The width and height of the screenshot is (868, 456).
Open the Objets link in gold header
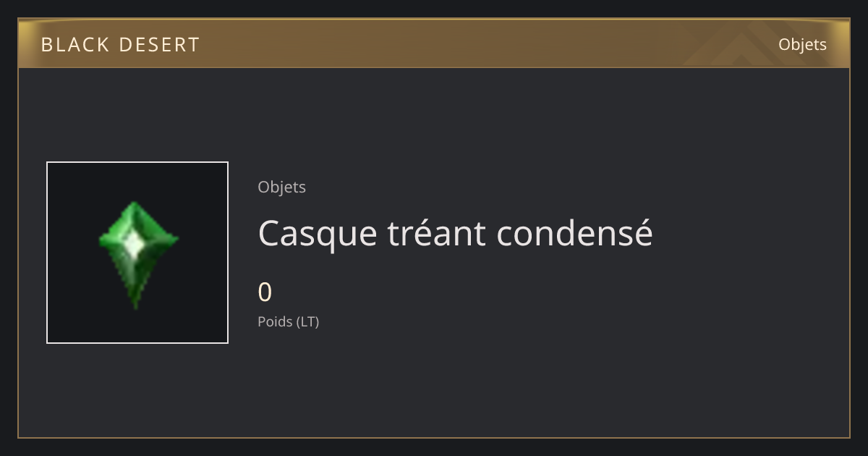click(802, 44)
